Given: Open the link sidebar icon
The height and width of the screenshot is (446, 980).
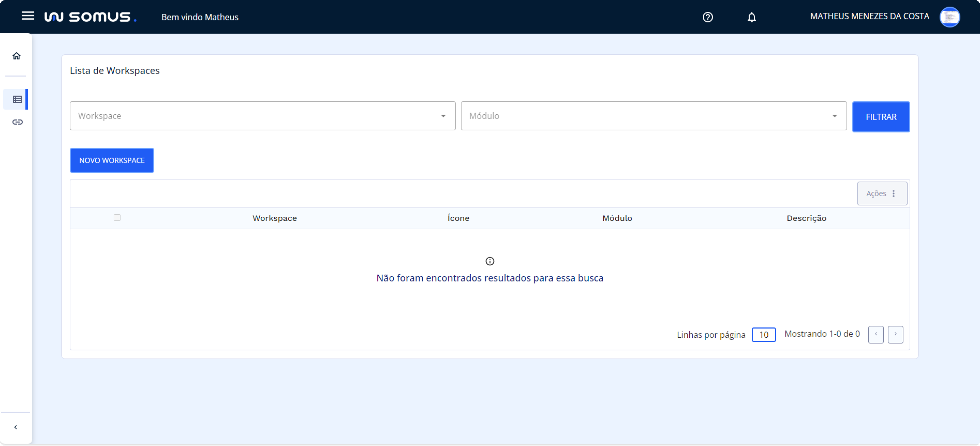Looking at the screenshot, I should click(17, 122).
